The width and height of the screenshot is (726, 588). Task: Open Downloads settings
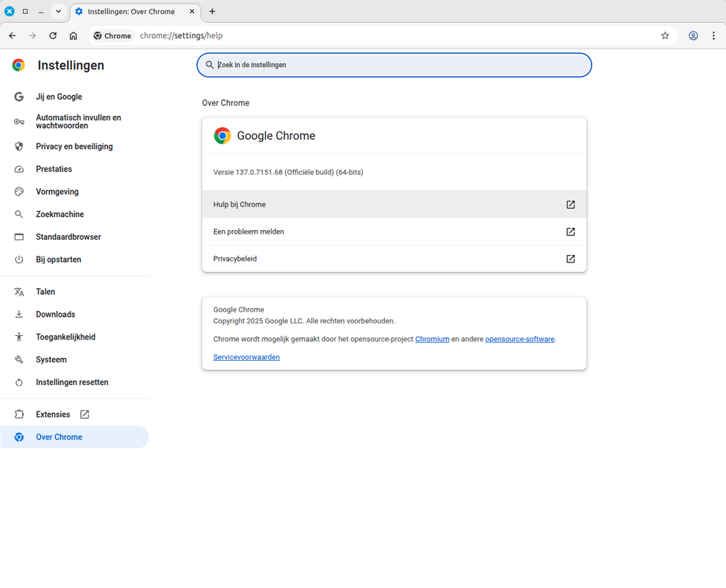(x=74, y=315)
